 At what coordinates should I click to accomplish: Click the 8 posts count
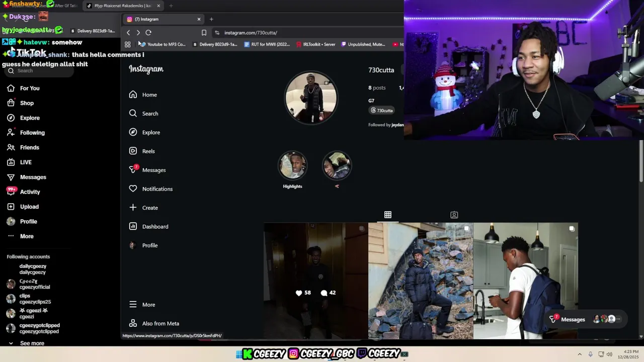pyautogui.click(x=377, y=88)
